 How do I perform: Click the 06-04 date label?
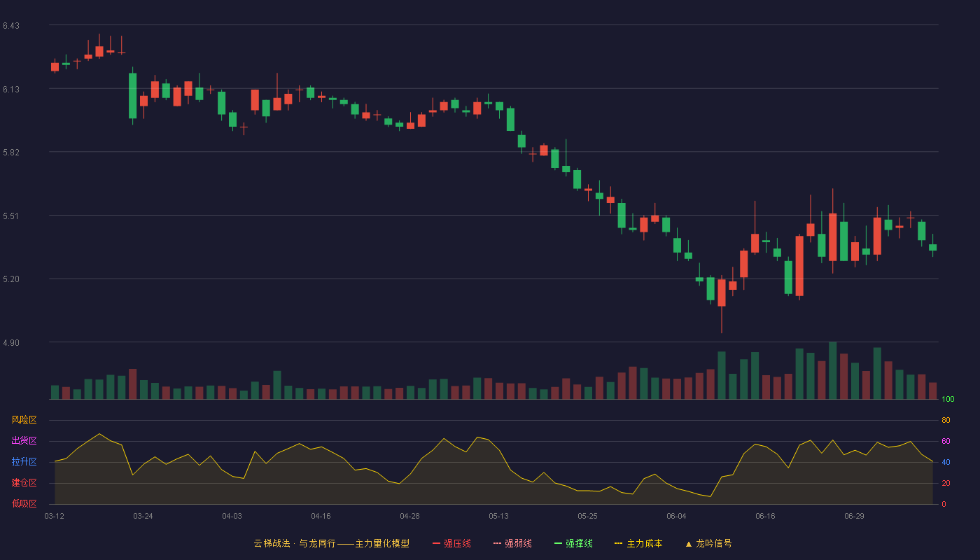tap(676, 516)
